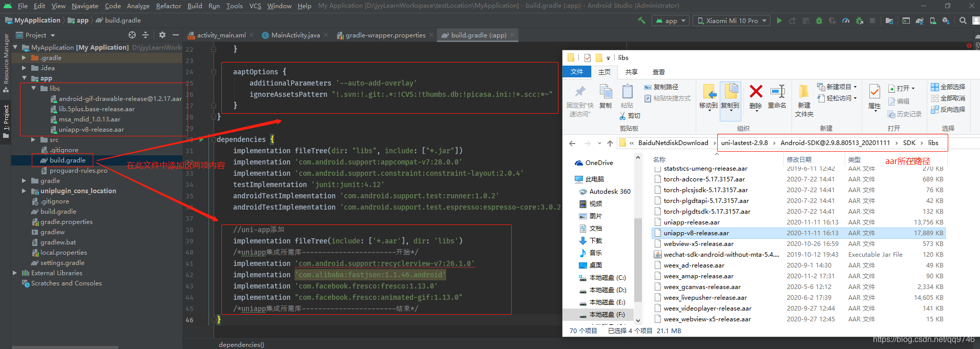This screenshot has width=980, height=349.
Task: Expand the .gradle folder in project tree
Action: pos(24,58)
